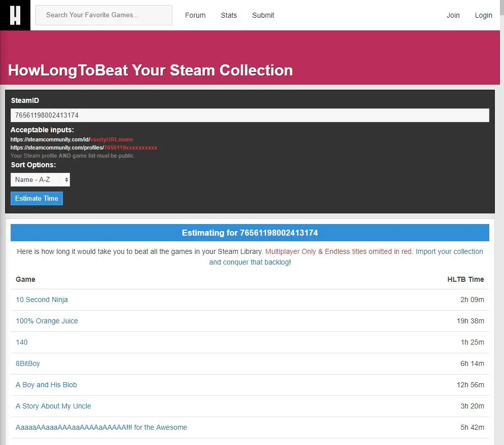Open A Boy and His Blob link

pos(46,385)
